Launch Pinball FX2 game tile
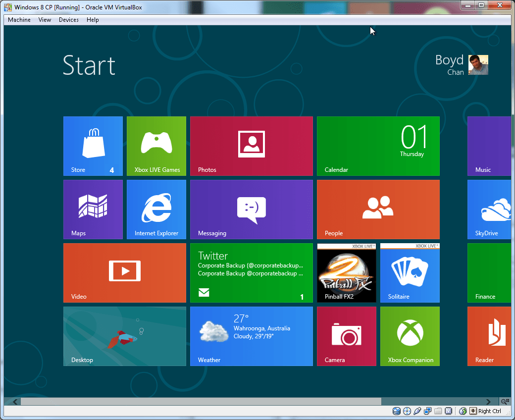 point(347,273)
